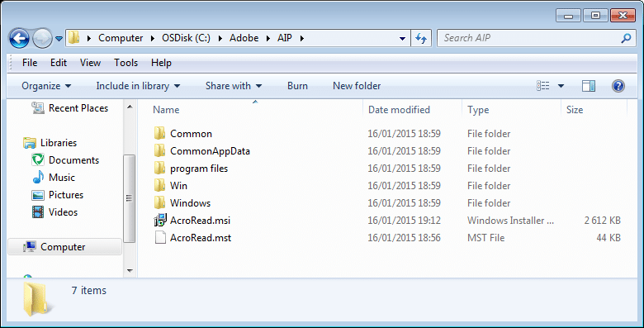Select Computer in navigation pane
This screenshot has height=328, width=644.
coord(65,246)
